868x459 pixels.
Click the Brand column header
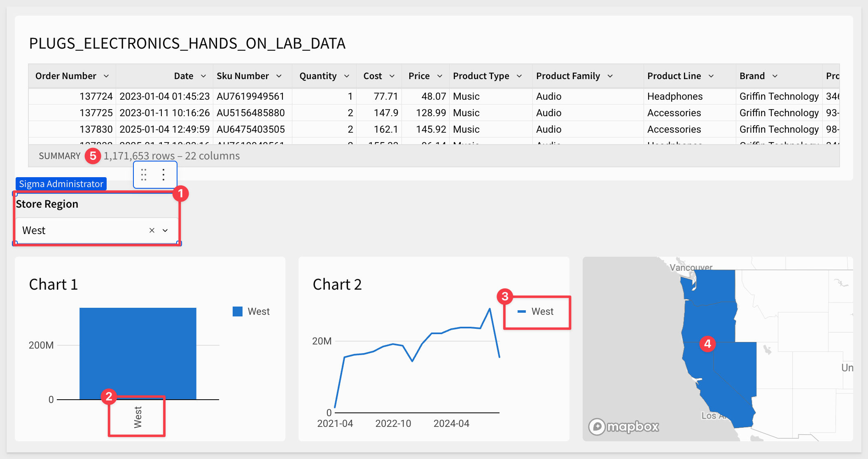[x=779, y=76]
